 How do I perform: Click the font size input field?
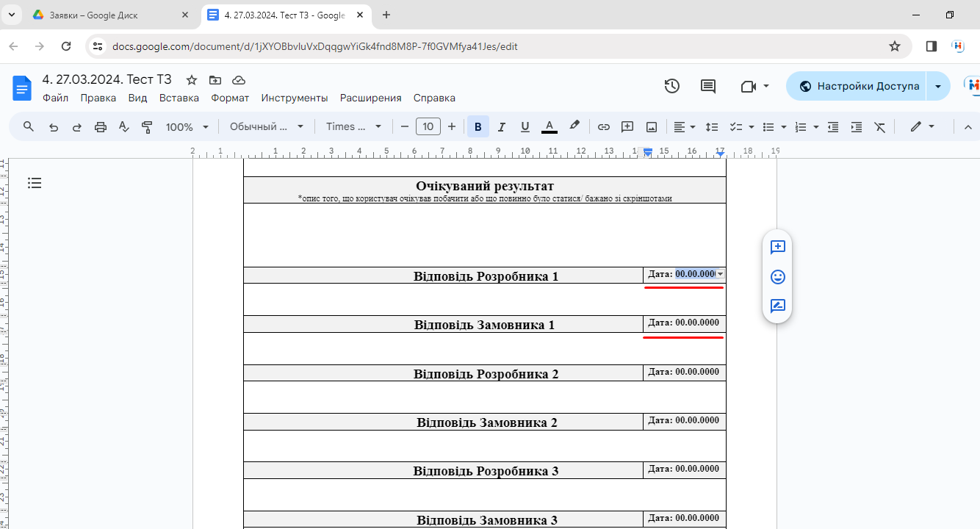click(428, 127)
